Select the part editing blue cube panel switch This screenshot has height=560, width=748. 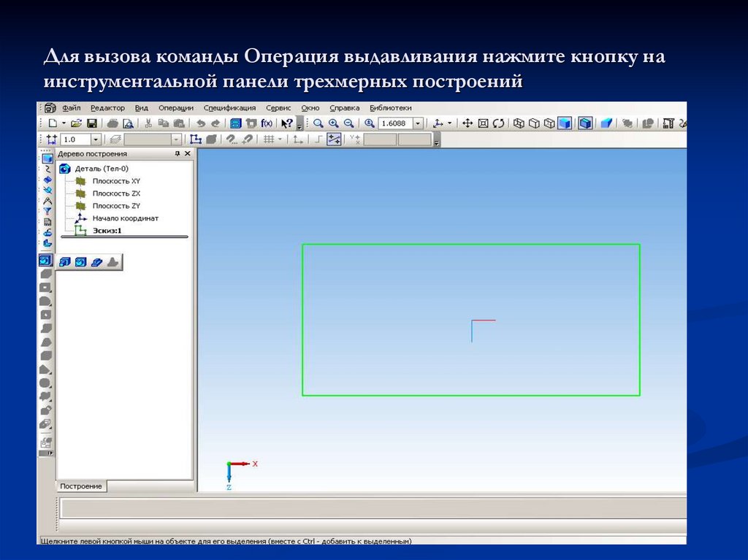tap(47, 158)
